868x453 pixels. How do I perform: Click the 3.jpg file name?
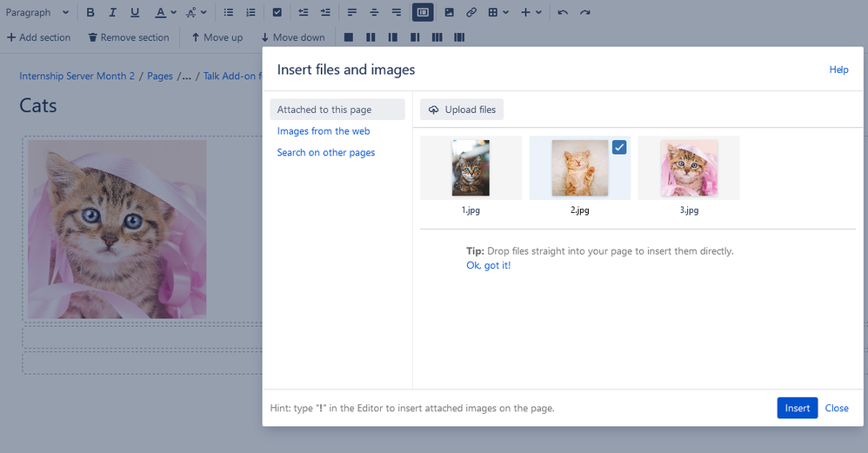689,210
